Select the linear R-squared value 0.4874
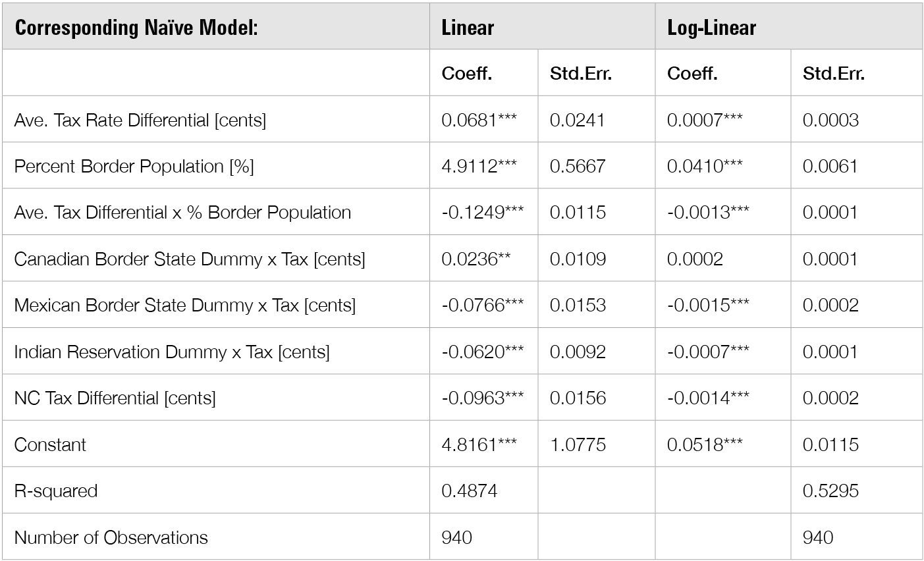924x561 pixels. tap(470, 491)
